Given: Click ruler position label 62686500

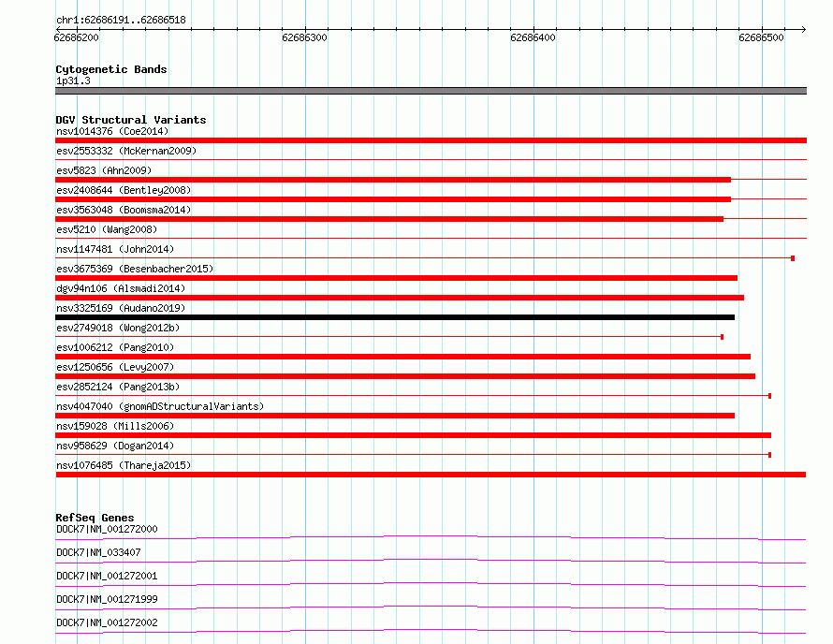Looking at the screenshot, I should click(761, 37).
